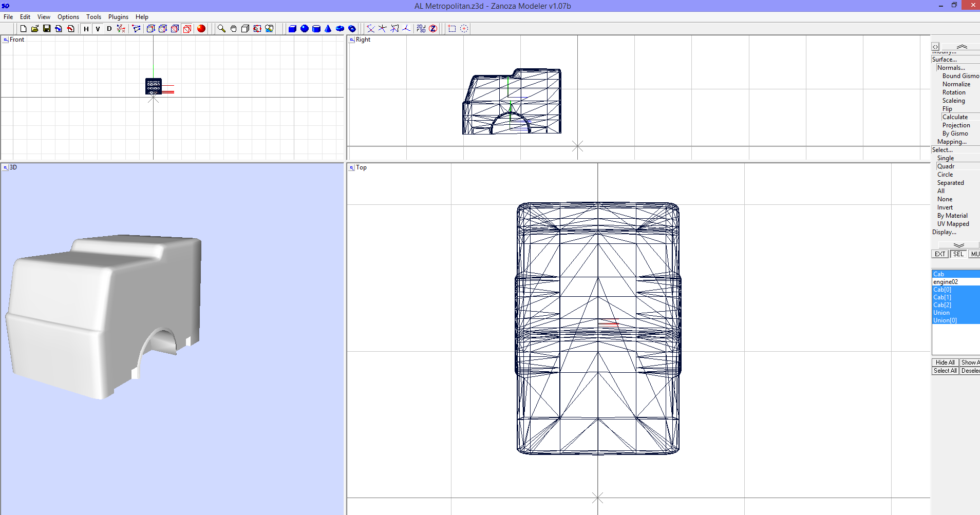Toggle the D display mode button

pyautogui.click(x=108, y=29)
